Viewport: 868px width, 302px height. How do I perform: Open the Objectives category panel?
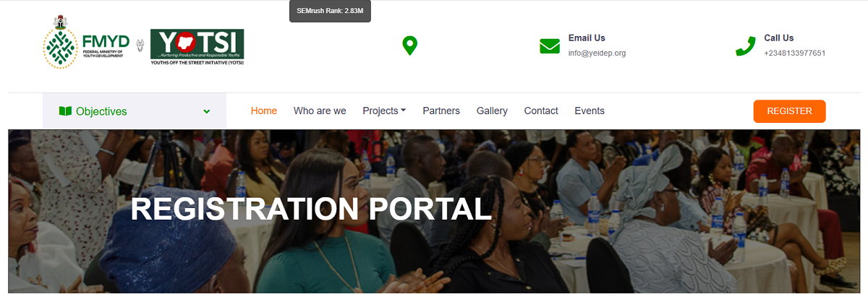(135, 111)
